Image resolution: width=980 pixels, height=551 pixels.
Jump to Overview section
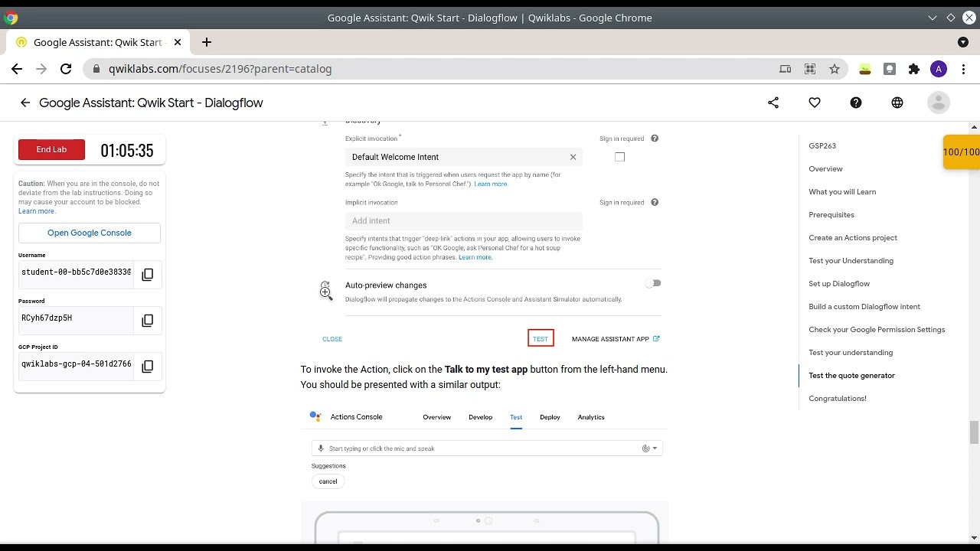click(825, 168)
